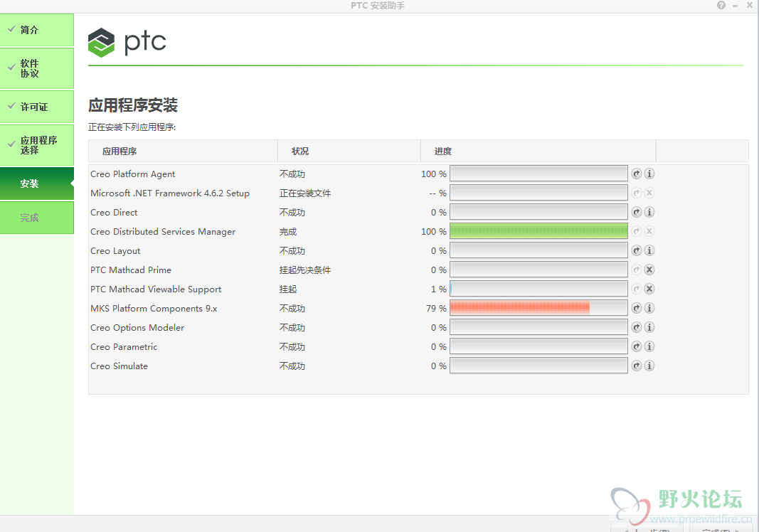Open info icon for Creo Direct

[x=649, y=212]
